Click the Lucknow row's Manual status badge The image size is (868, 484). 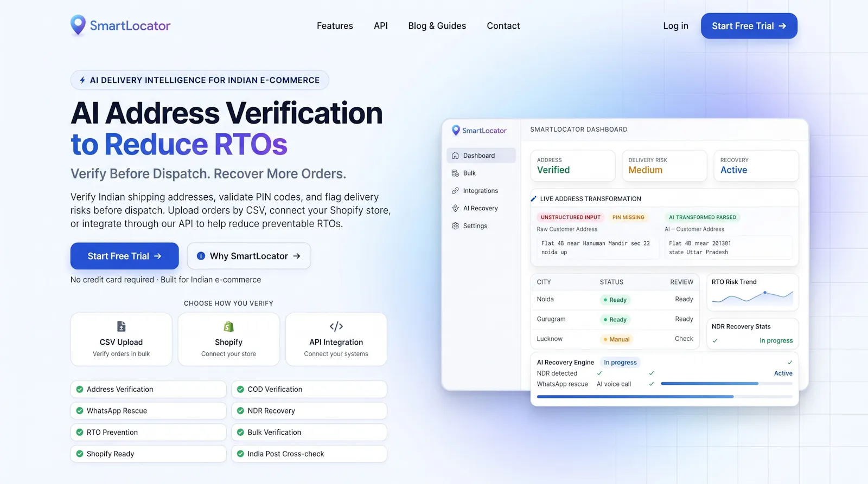[617, 339]
